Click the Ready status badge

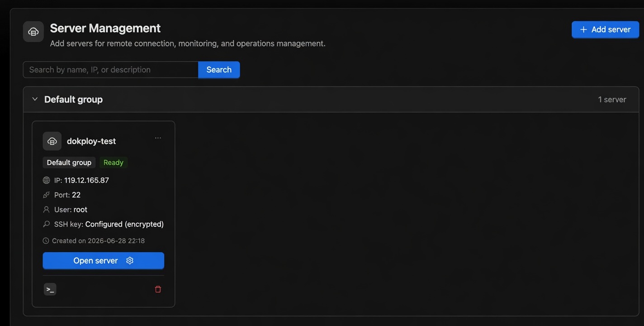coord(114,163)
